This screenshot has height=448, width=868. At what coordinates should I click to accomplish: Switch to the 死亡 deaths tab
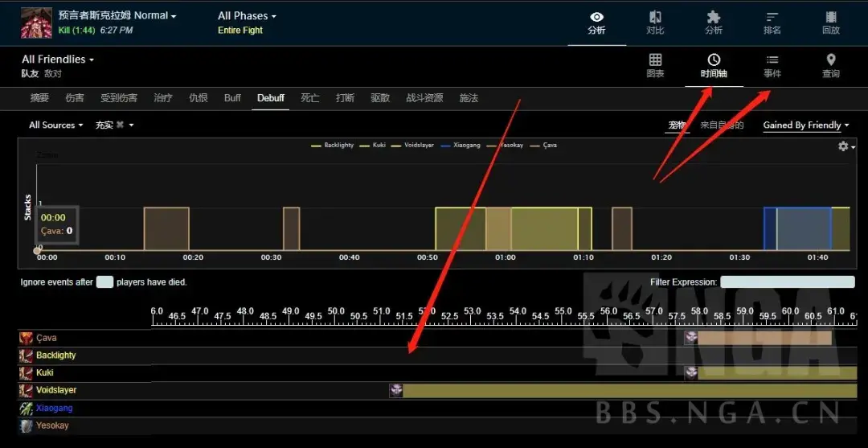click(309, 98)
